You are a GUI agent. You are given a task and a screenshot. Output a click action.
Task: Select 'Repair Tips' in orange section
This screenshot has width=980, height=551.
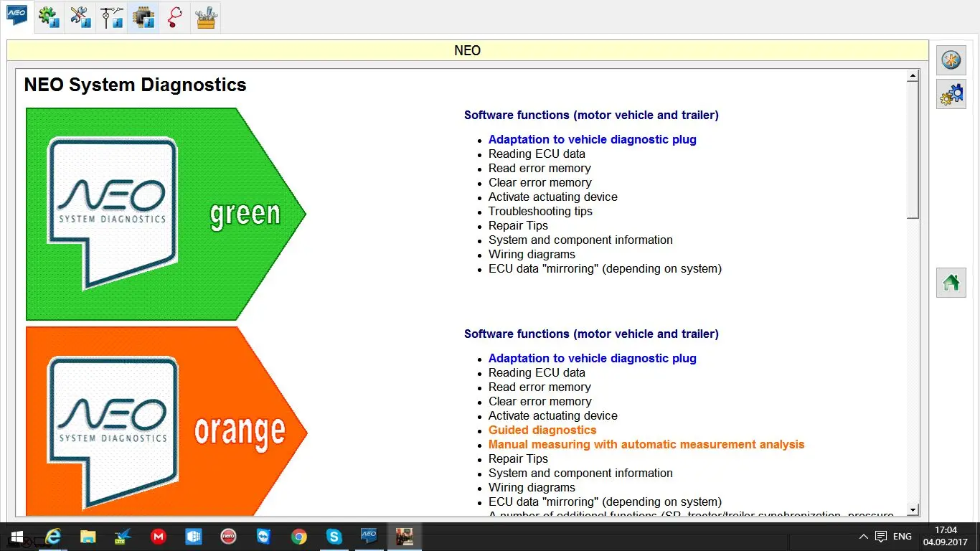518,458
